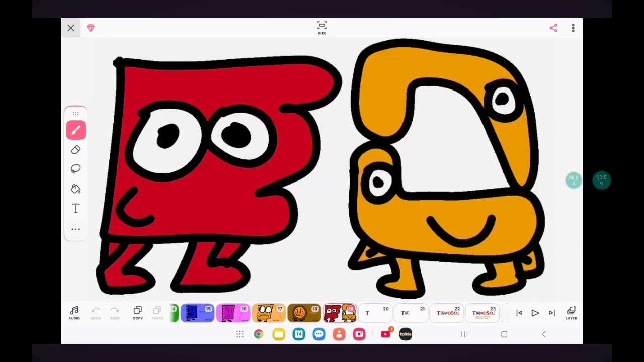Copy the current frame
This screenshot has width=644, height=362.
coord(137,313)
